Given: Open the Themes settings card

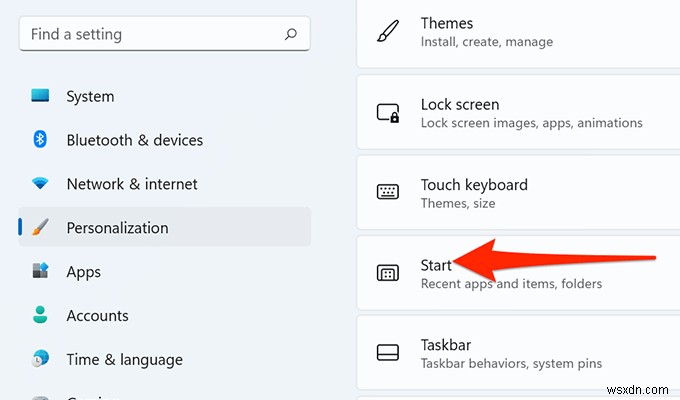Looking at the screenshot, I should (x=518, y=33).
